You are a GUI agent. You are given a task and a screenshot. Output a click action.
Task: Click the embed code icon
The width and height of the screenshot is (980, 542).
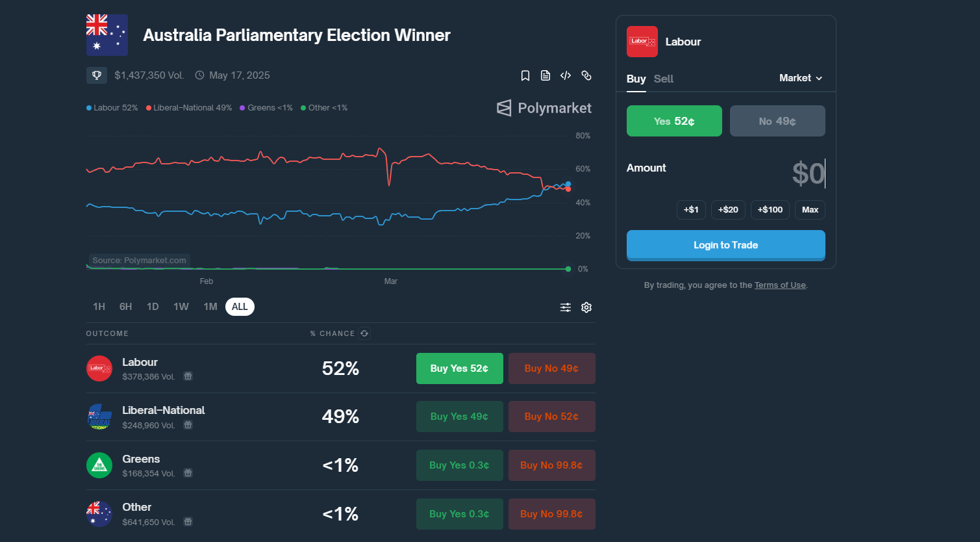566,75
